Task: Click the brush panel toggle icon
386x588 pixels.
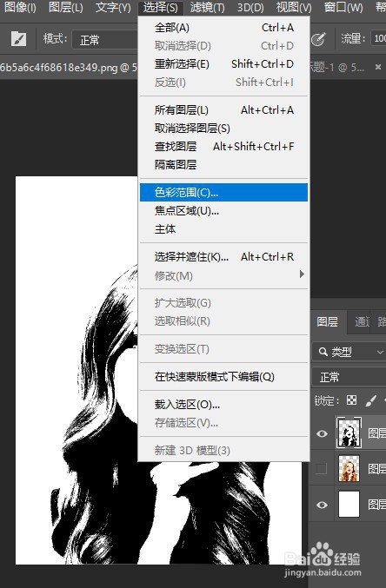Action: [x=18, y=39]
